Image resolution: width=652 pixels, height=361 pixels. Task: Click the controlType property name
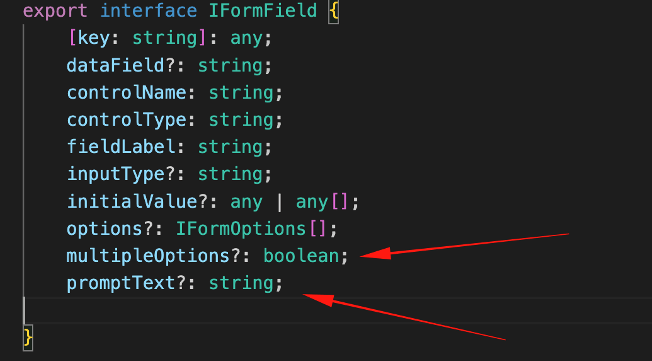(x=127, y=120)
